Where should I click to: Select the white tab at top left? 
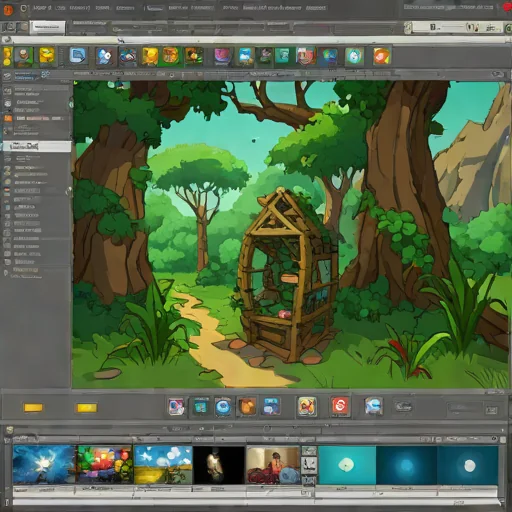point(47,28)
